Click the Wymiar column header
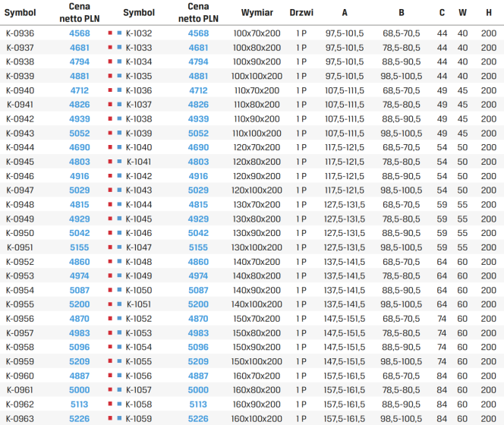The height and width of the screenshot is (425, 504). click(x=257, y=13)
